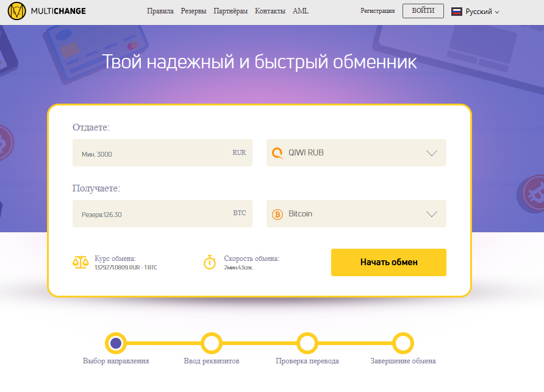Screen dimensions: 544x392
Task: Focus the Резерв: 126.30 BTC amount field
Action: tap(162, 214)
